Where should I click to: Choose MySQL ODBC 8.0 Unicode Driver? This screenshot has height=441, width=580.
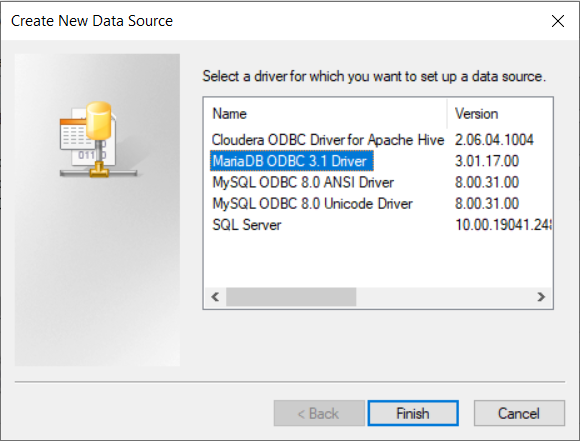pyautogui.click(x=312, y=203)
